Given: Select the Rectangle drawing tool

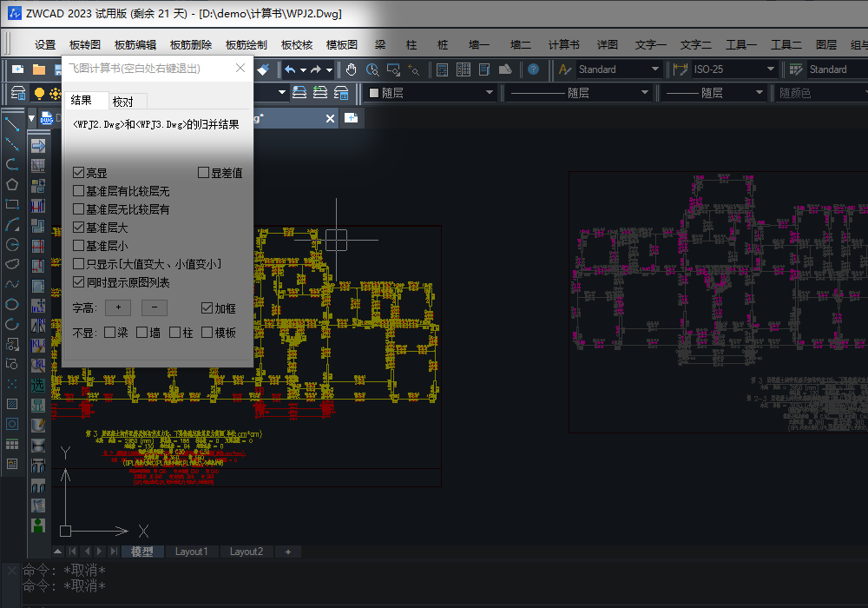Looking at the screenshot, I should click(x=11, y=204).
